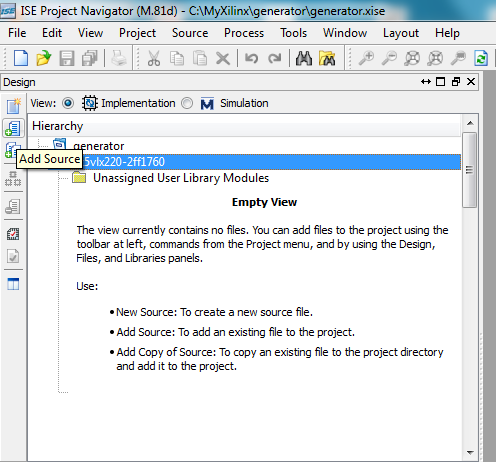This screenshot has width=496, height=462.
Task: Click the Hierarchy column header
Action: click(245, 126)
